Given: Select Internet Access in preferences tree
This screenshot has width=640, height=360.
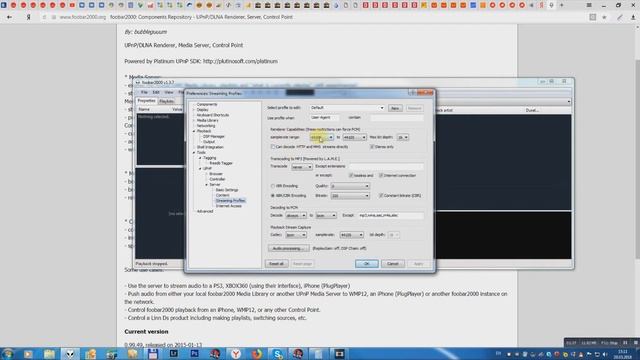Looking at the screenshot, I should click(229, 206).
